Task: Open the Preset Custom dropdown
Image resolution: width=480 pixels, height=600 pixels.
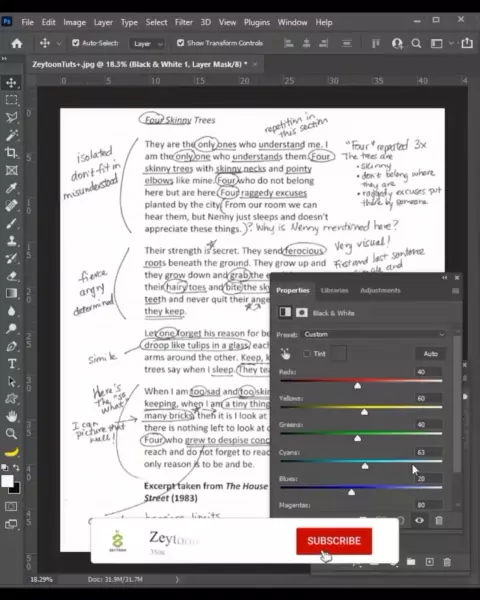Action: tap(374, 334)
